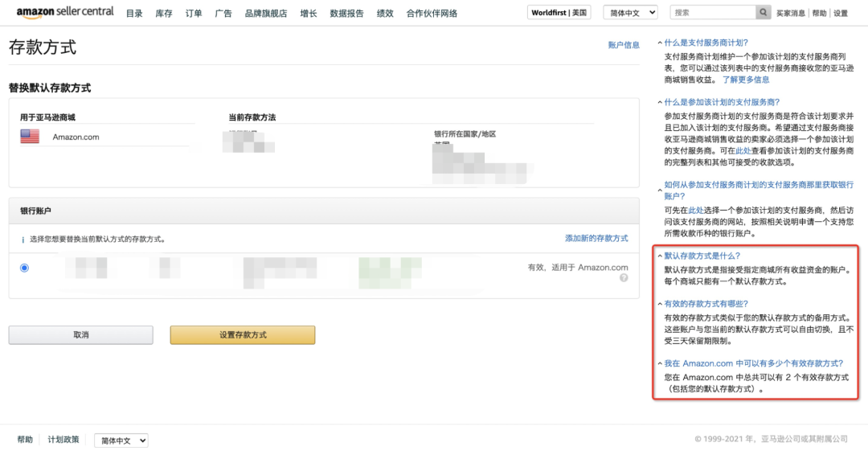The height and width of the screenshot is (459, 868).
Task: Click the Amazon.com marketplace text
Action: (x=76, y=137)
